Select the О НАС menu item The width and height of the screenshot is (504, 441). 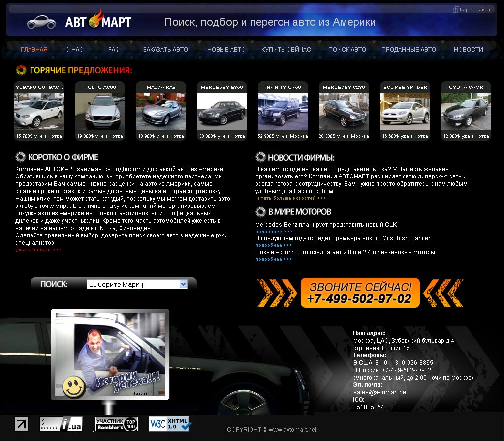(73, 49)
